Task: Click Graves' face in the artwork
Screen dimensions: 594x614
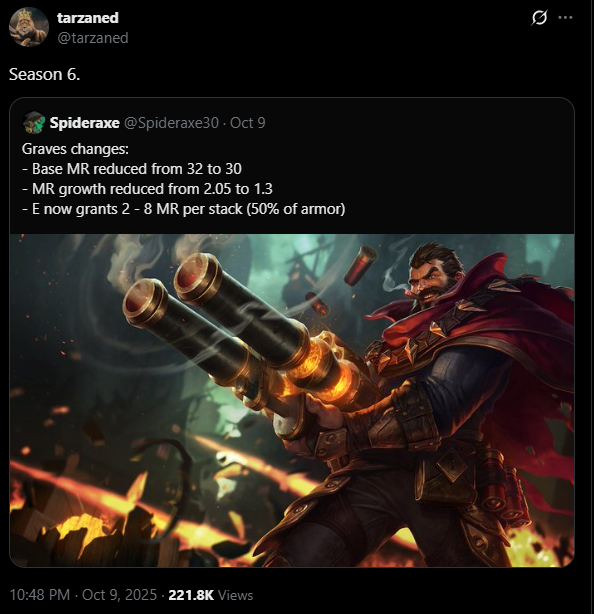Action: [x=430, y=283]
